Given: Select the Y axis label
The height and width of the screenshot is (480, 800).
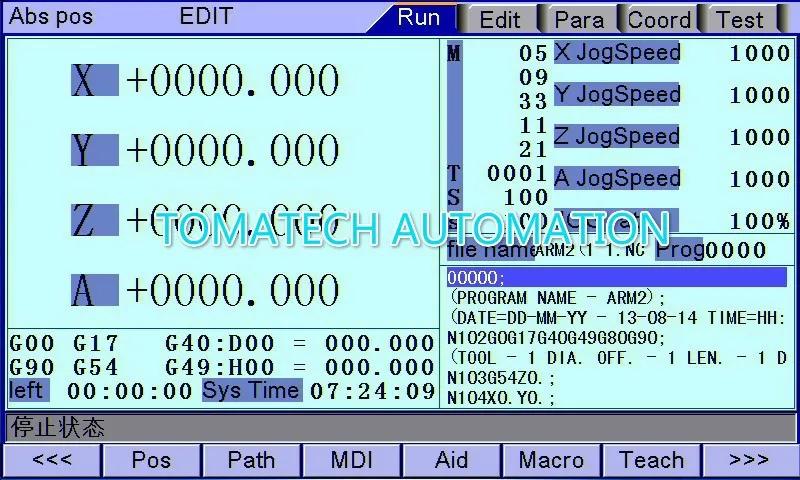Looking at the screenshot, I should (x=94, y=150).
